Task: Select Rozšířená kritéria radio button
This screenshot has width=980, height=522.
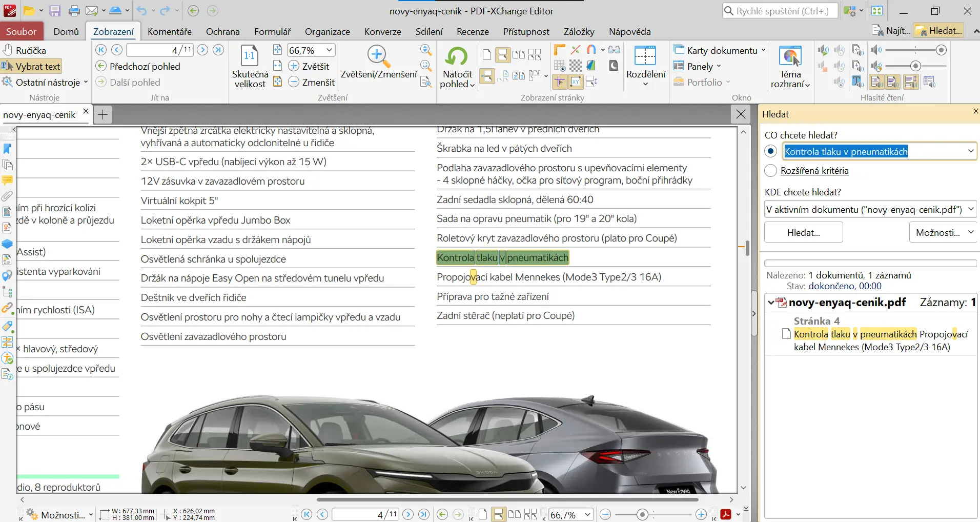Action: 770,171
